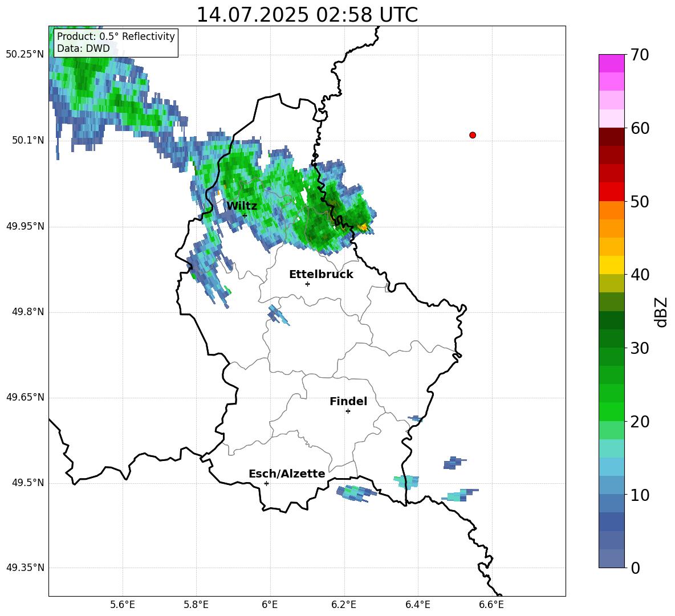Click the Wiltz station cross marker
The image size is (675, 616).
245,215
